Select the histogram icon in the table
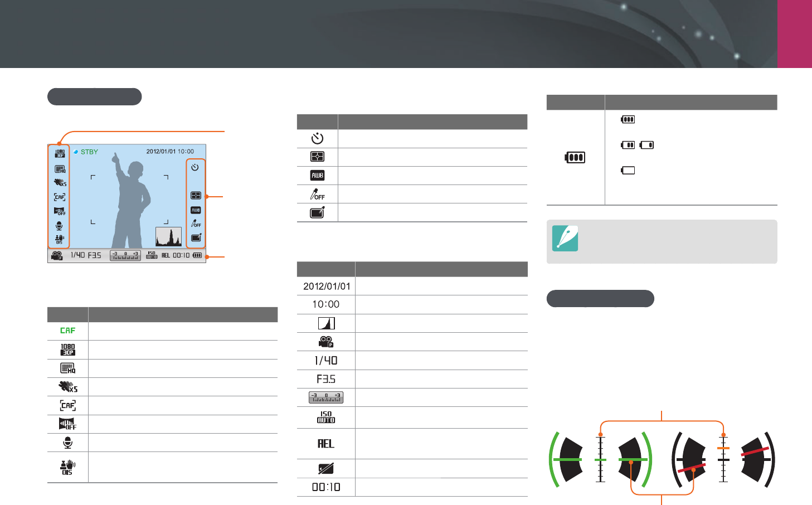This screenshot has height=505, width=812. point(326,323)
